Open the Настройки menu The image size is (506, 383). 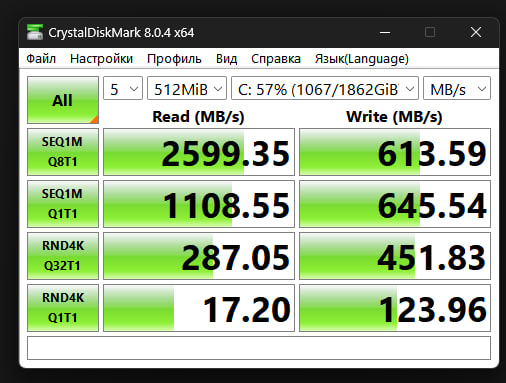[101, 59]
